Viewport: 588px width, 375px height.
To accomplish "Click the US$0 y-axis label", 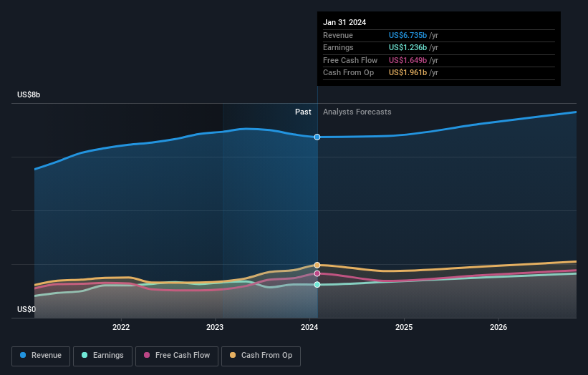I will click(x=26, y=309).
